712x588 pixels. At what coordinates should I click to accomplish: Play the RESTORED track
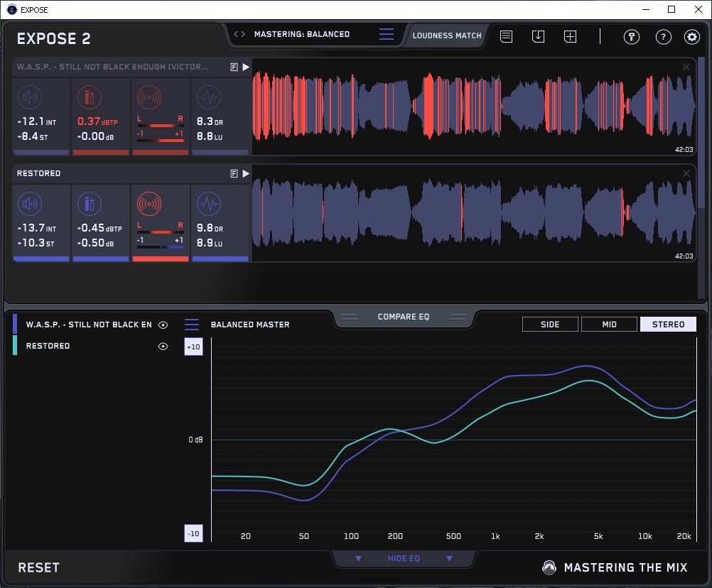click(246, 173)
